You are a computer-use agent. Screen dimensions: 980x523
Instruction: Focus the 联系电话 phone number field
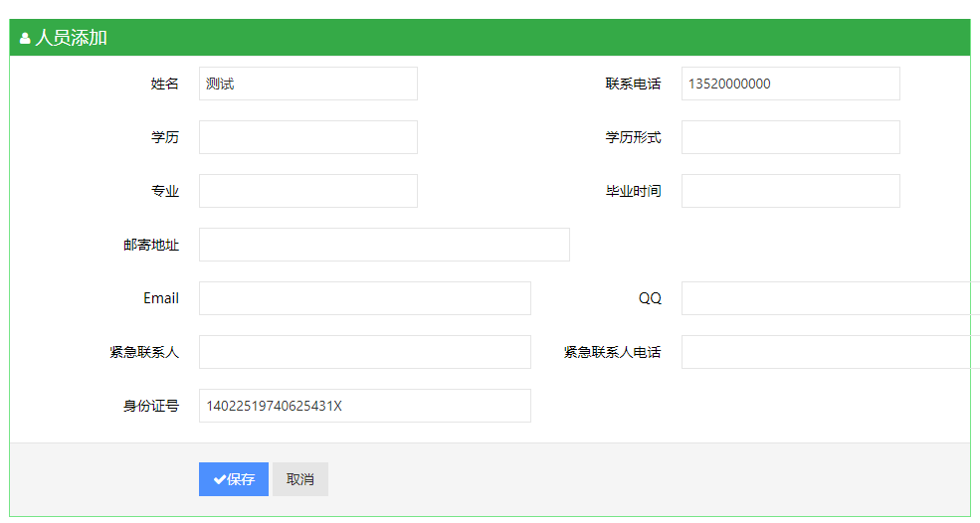pos(791,84)
